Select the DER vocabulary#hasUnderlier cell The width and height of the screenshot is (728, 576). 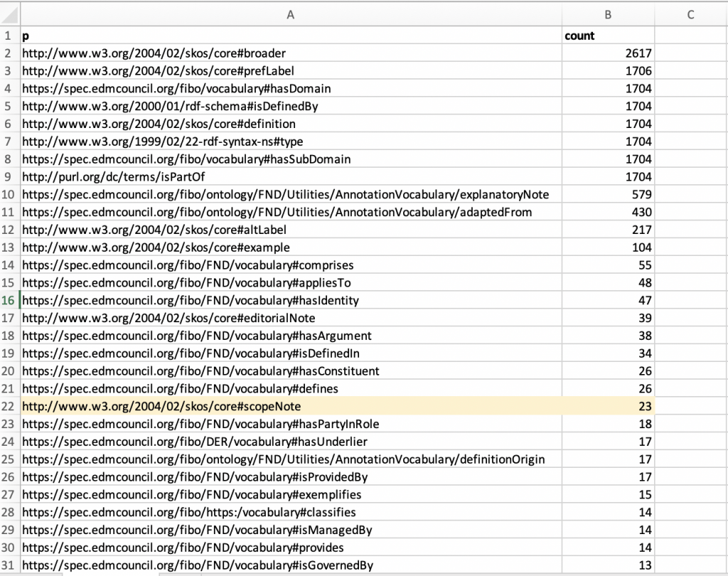click(x=291, y=442)
